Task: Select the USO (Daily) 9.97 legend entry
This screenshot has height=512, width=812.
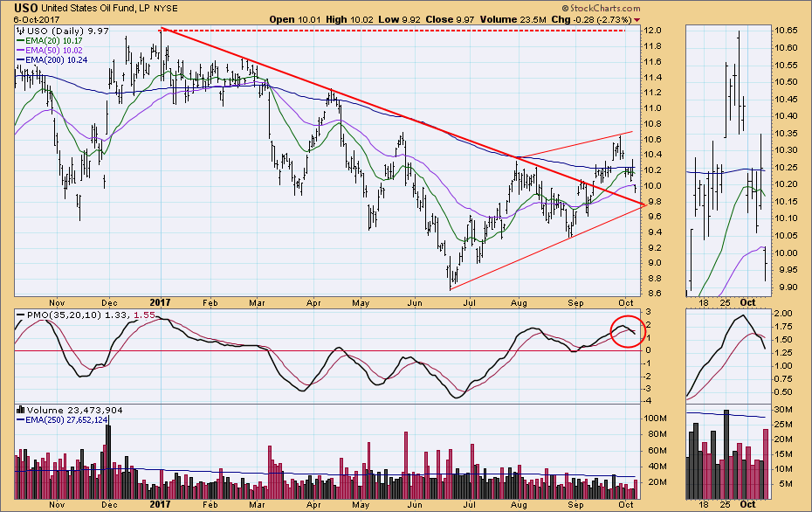Action: coord(68,31)
